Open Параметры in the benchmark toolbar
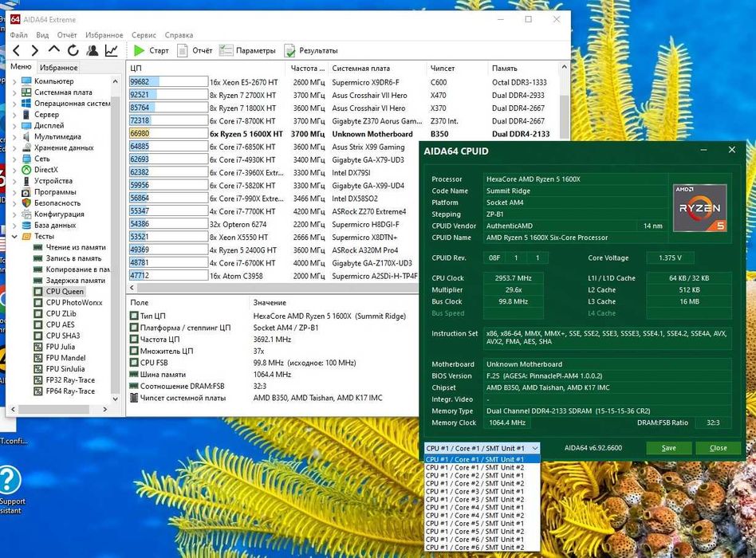 pos(247,50)
